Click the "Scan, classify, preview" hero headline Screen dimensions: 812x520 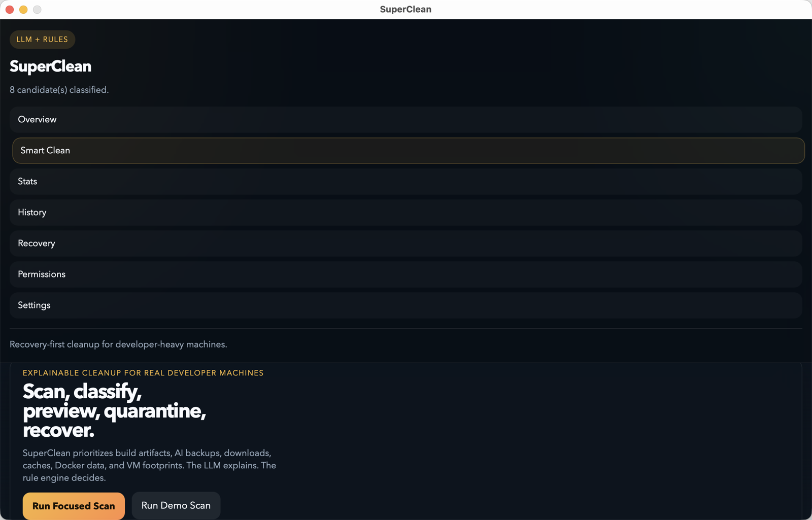[114, 410]
